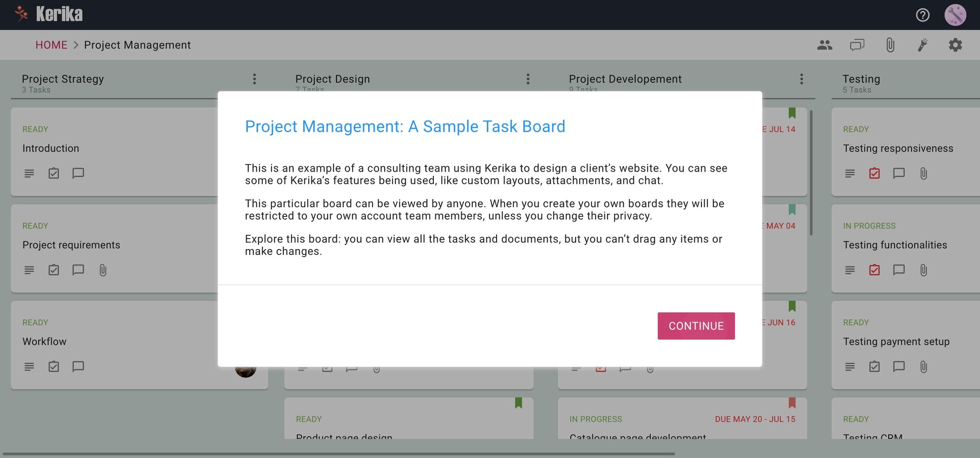
Task: Open the highlight flashlight icon
Action: (x=922, y=45)
